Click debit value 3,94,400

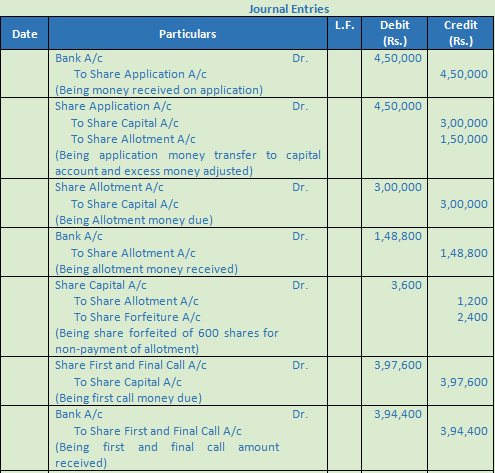[398, 414]
